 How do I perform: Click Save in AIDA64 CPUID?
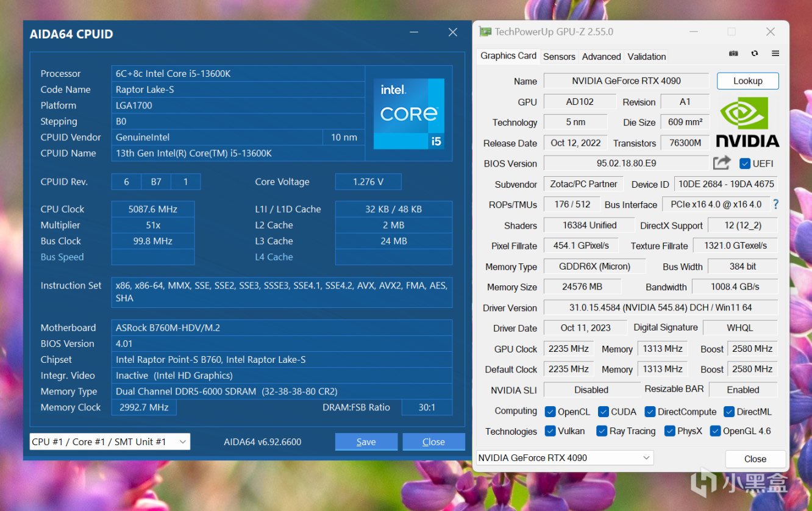click(366, 442)
